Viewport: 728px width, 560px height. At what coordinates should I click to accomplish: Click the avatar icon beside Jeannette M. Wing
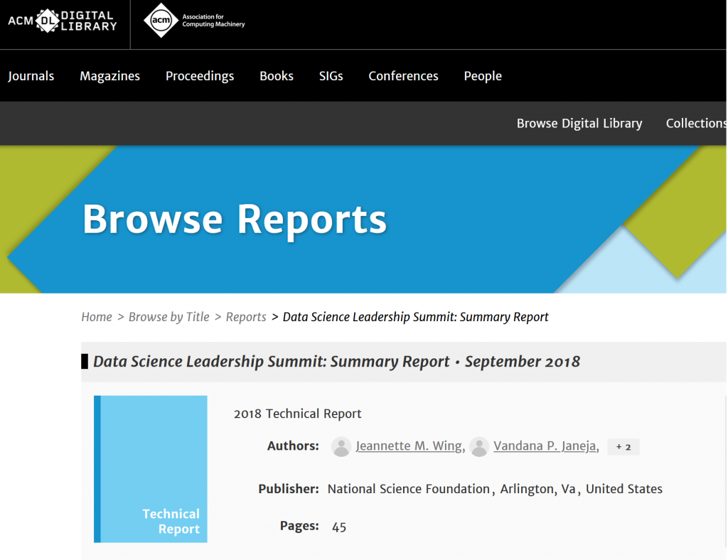pos(341,446)
